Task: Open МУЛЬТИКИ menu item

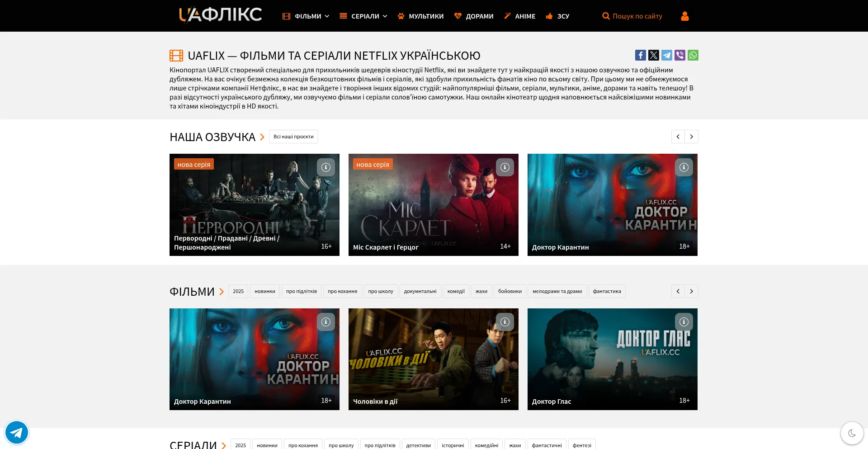Action: click(x=421, y=16)
